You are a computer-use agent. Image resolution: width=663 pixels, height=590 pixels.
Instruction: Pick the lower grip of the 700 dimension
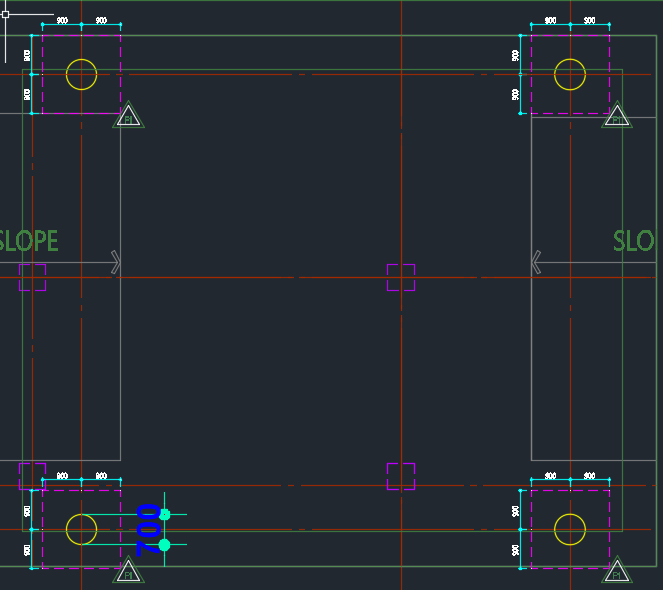tap(164, 545)
